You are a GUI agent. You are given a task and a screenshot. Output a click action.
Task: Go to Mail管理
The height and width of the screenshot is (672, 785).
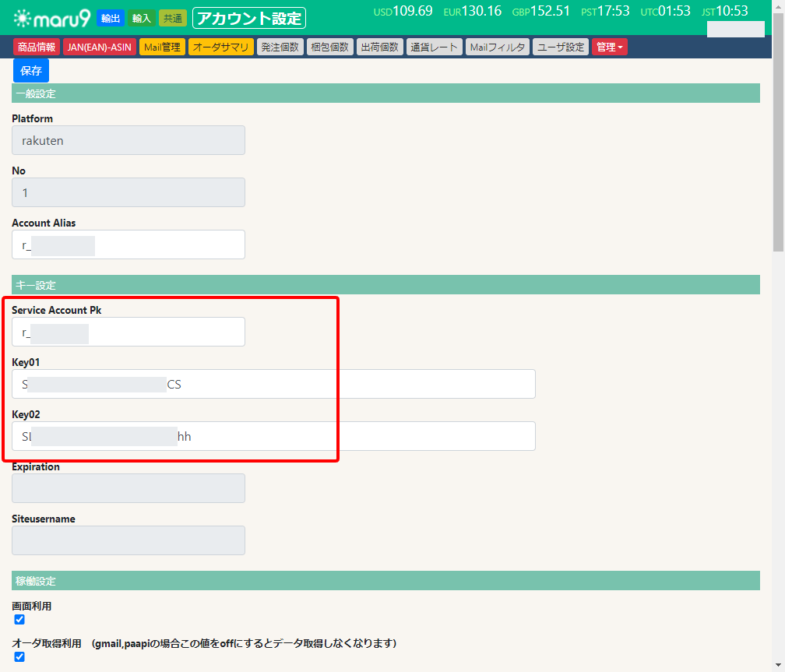[x=162, y=47]
